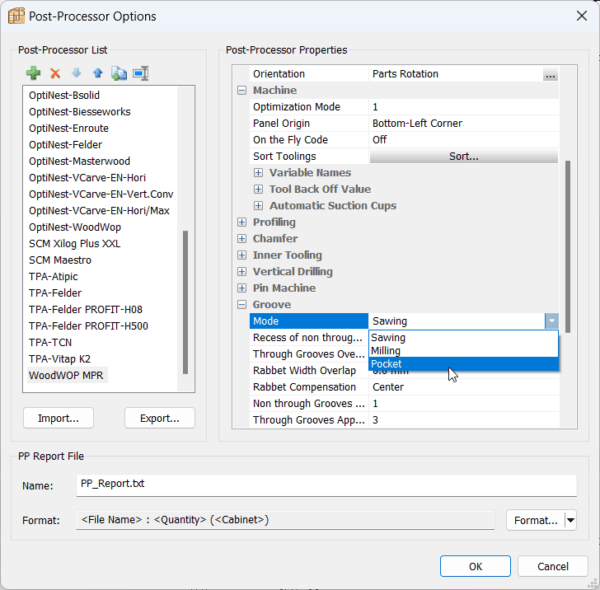Click the PP report file Name field

pos(326,485)
